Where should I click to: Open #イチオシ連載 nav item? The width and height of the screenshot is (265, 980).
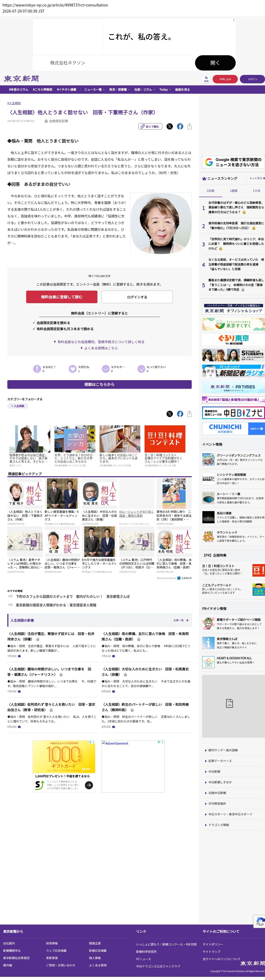click(67, 90)
